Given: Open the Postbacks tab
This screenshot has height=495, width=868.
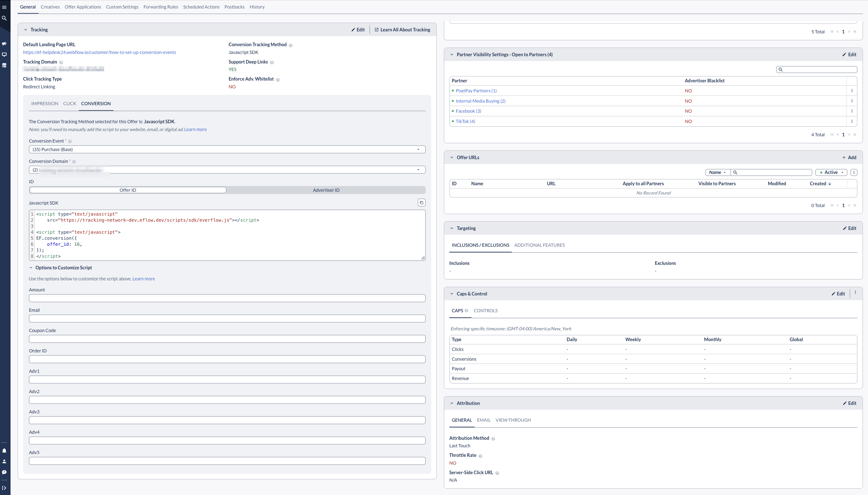Looking at the screenshot, I should [234, 7].
